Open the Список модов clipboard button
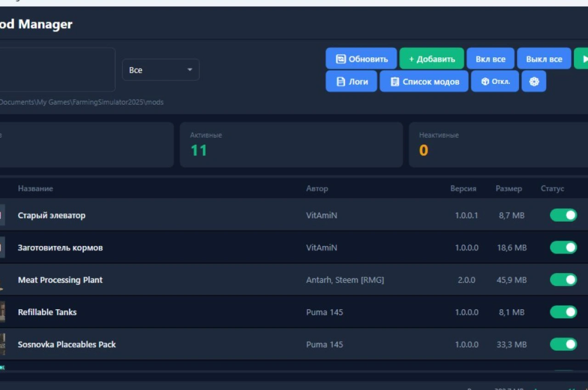 (x=424, y=81)
